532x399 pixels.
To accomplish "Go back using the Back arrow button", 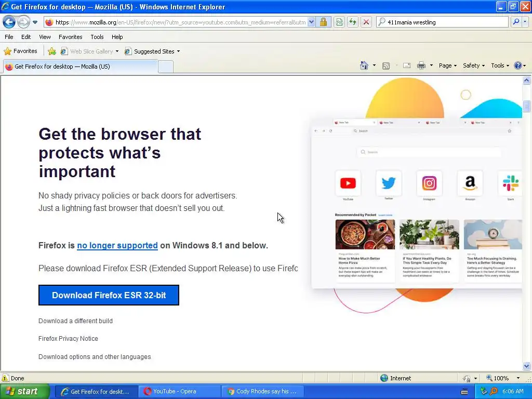I will point(9,22).
